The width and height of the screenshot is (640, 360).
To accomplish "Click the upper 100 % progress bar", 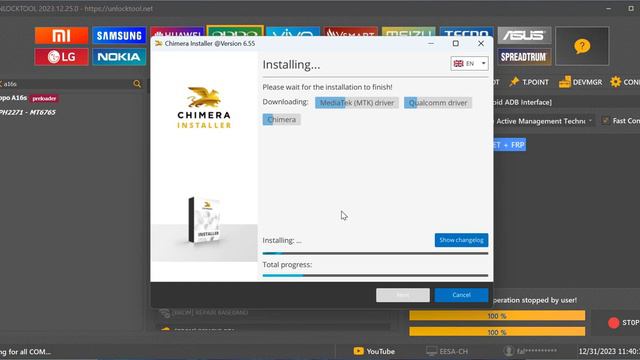I will click(x=497, y=316).
